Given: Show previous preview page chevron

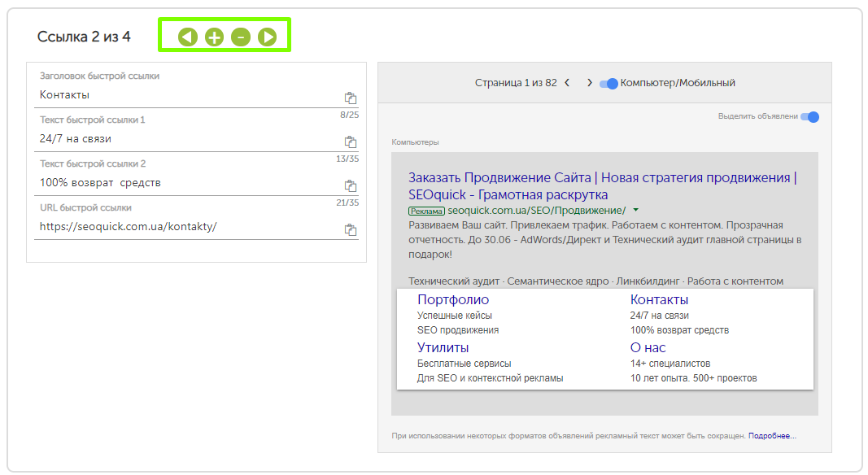Looking at the screenshot, I should pyautogui.click(x=567, y=82).
